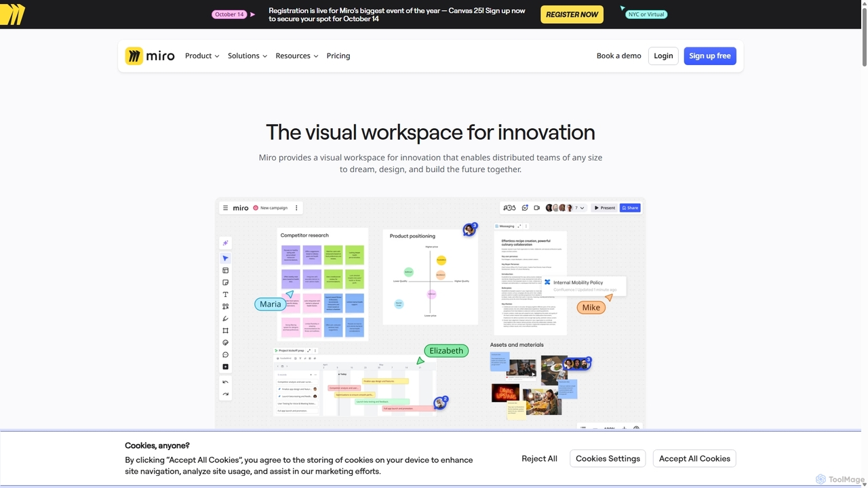This screenshot has height=488, width=868.
Task: Expand the collaborators count 7 chevron
Action: [x=580, y=208]
